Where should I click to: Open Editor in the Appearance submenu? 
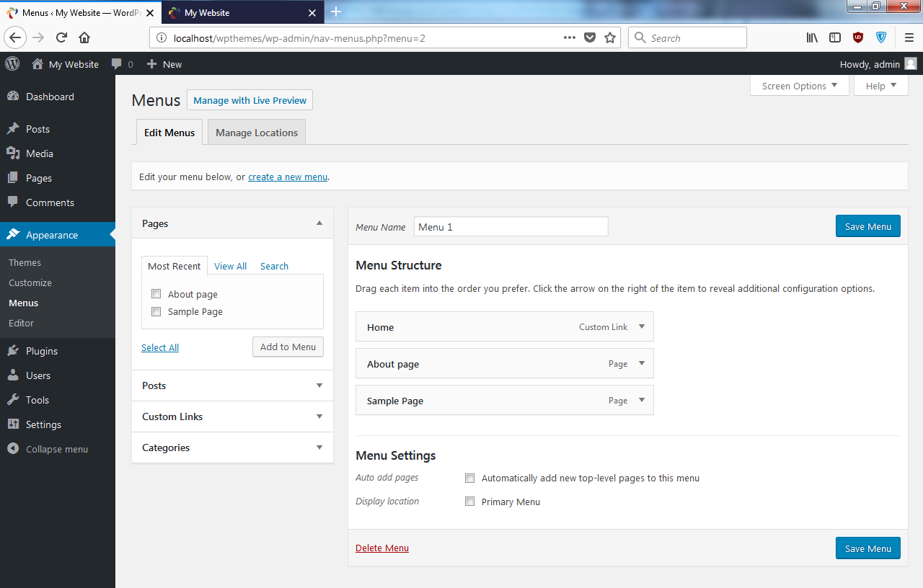tap(22, 323)
